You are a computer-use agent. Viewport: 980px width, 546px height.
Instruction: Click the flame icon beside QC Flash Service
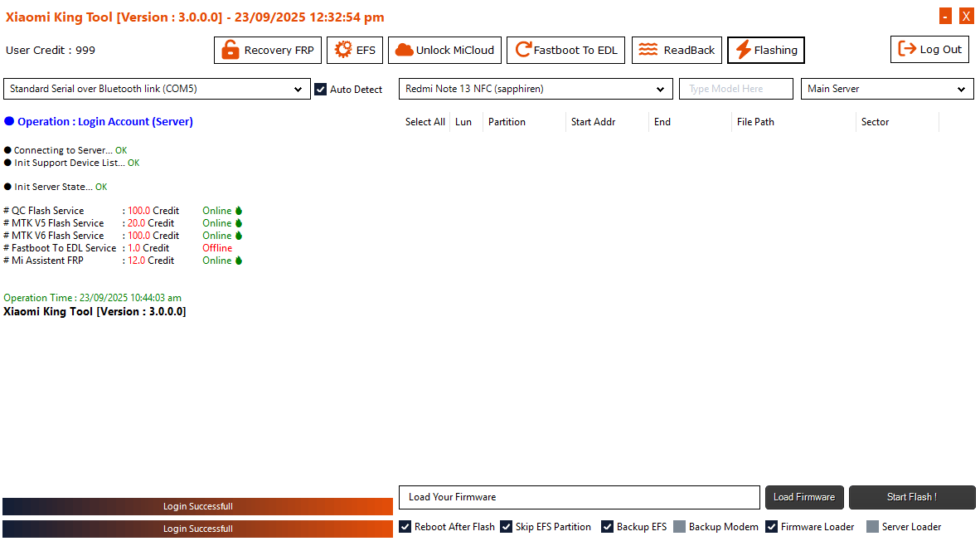[239, 210]
